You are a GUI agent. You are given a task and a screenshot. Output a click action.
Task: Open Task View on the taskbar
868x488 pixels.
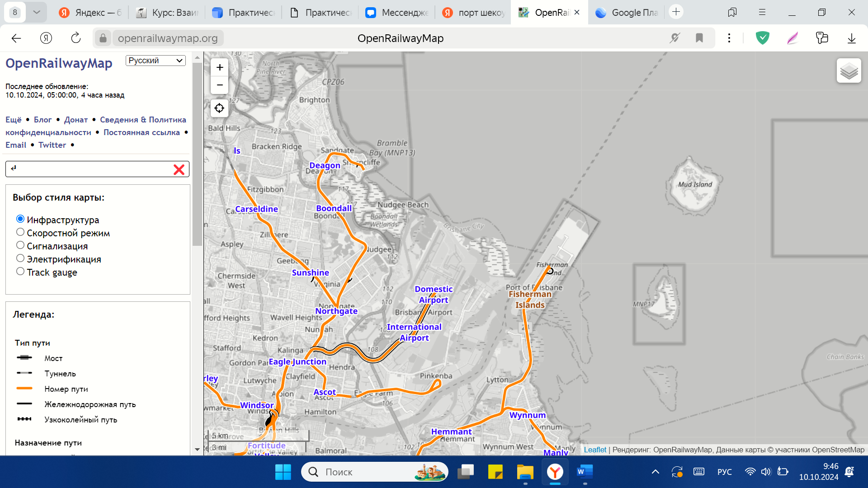point(466,472)
